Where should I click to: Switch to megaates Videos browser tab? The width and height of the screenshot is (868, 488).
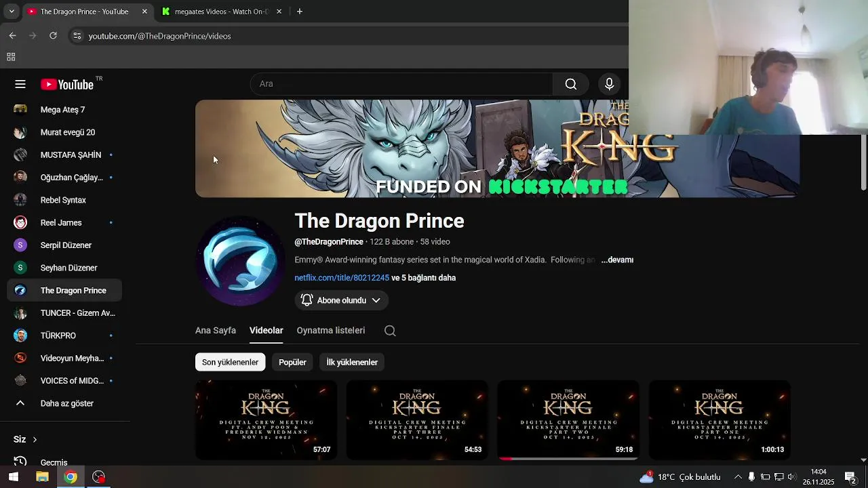[x=222, y=12]
